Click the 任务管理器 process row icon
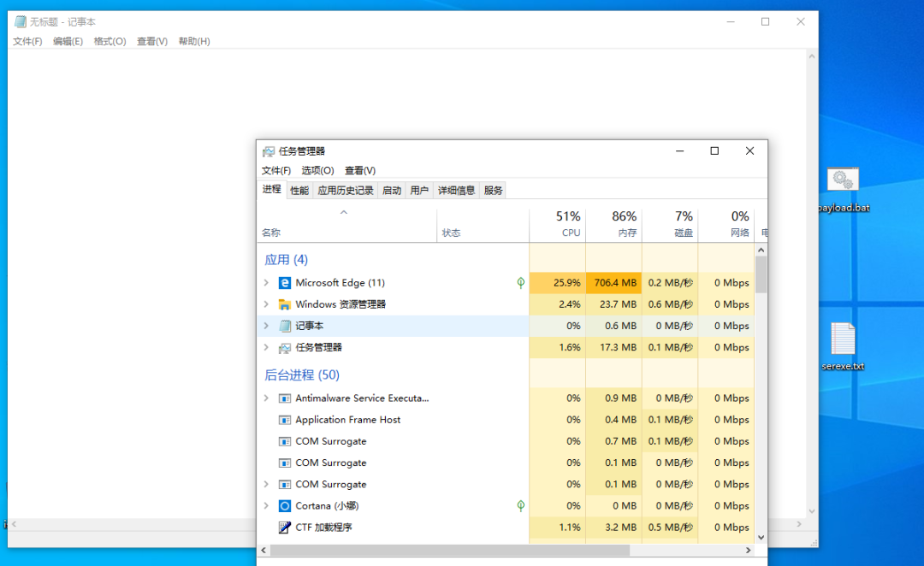This screenshot has height=566, width=924. pyautogui.click(x=285, y=347)
